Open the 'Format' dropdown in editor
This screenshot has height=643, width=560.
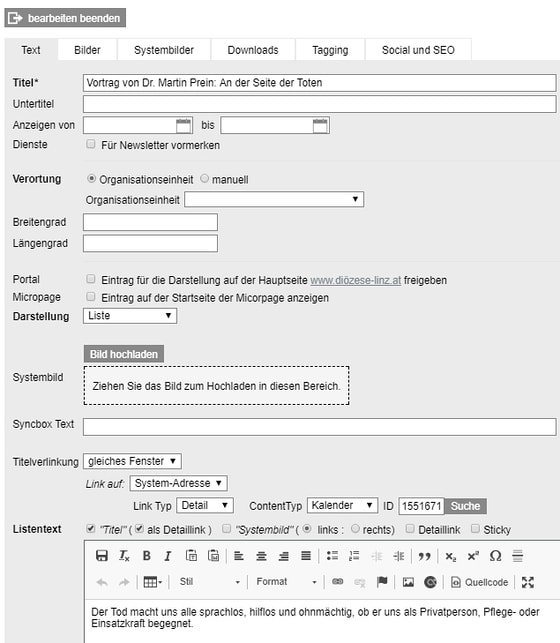coord(287,582)
